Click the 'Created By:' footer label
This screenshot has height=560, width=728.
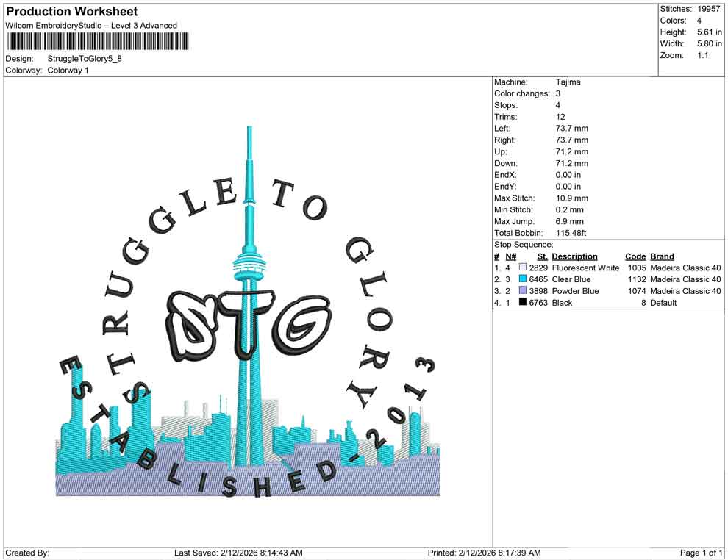[27, 553]
